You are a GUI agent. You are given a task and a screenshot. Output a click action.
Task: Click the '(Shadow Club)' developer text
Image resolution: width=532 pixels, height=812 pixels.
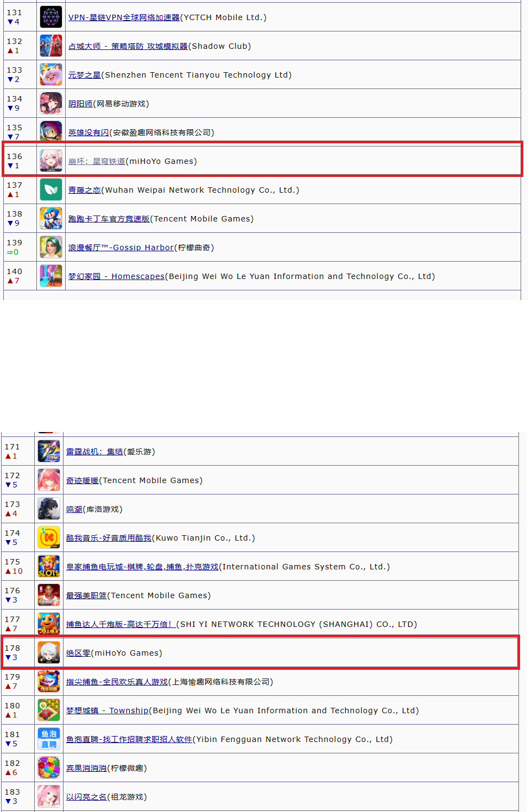(219, 46)
